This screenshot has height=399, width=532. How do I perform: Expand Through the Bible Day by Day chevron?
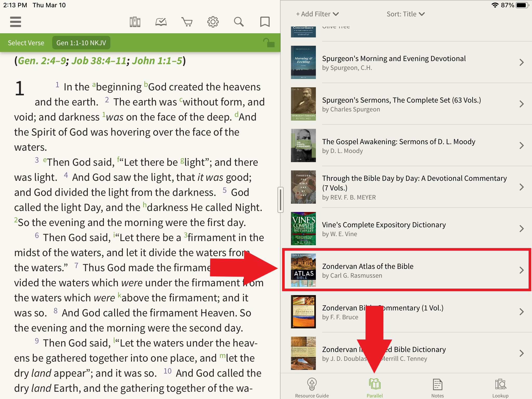[522, 187]
